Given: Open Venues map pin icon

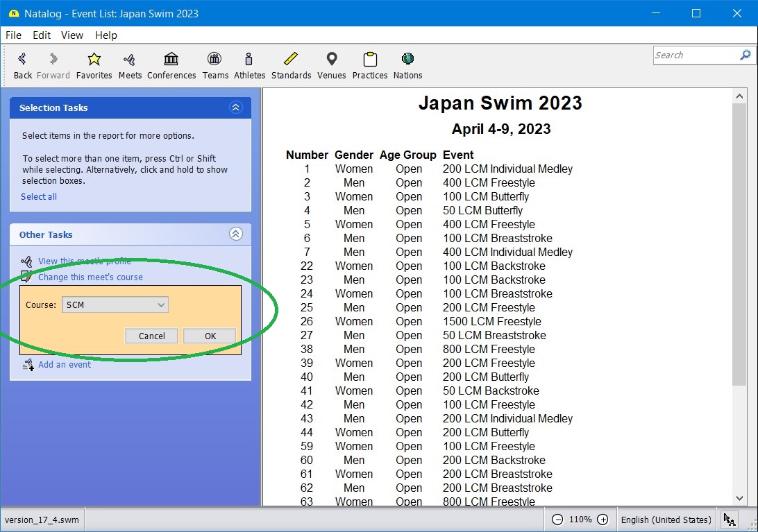Looking at the screenshot, I should click(331, 60).
